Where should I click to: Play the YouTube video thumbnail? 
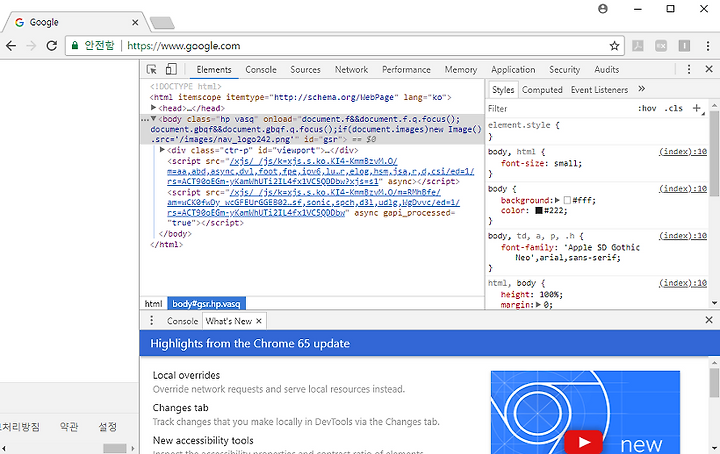pyautogui.click(x=583, y=442)
